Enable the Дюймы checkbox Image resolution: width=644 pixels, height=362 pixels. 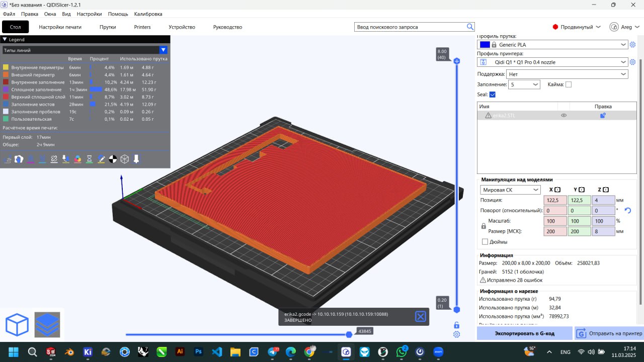coord(485,242)
